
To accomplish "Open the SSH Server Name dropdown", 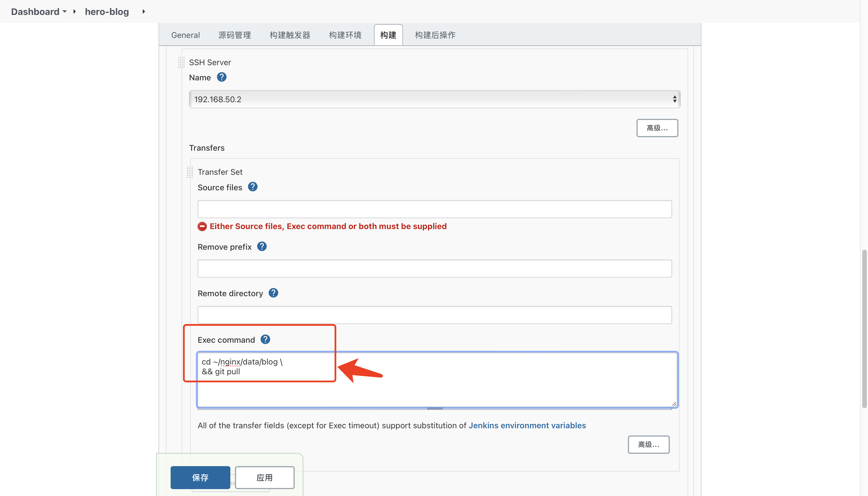I will click(x=435, y=99).
